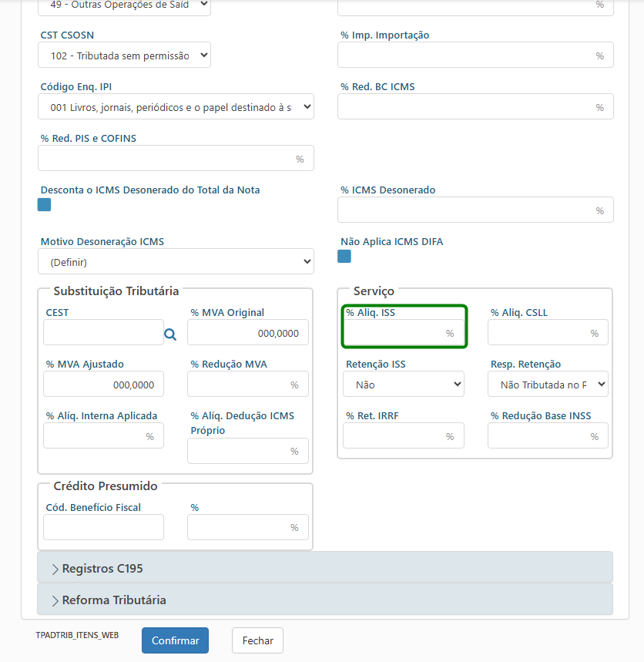Open Motivo Desoneração ICMS dropdown
The height and width of the screenshot is (662, 644).
pos(176,262)
